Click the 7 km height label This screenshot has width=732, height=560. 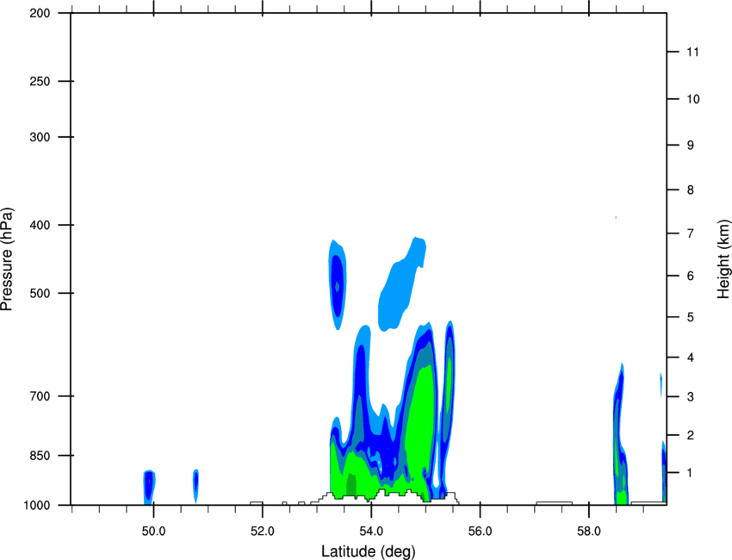[691, 233]
